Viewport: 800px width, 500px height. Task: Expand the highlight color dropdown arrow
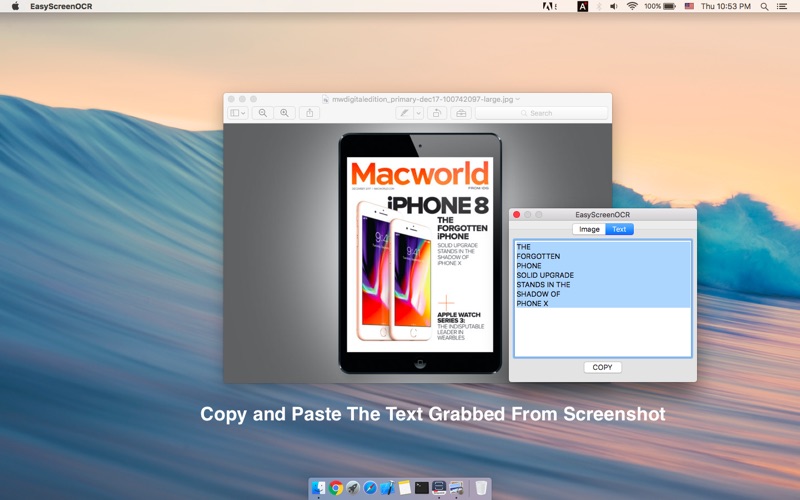(418, 113)
